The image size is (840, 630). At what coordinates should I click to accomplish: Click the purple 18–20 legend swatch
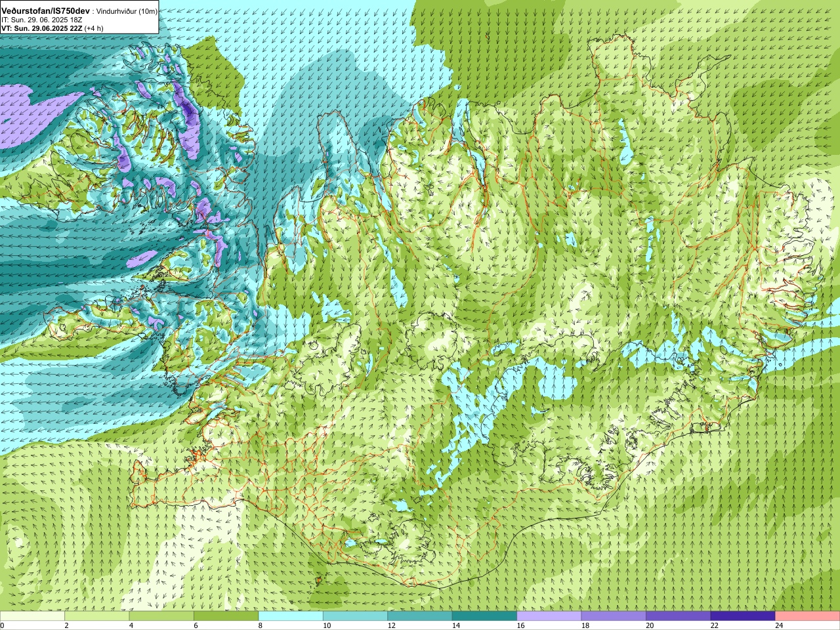coord(614,616)
